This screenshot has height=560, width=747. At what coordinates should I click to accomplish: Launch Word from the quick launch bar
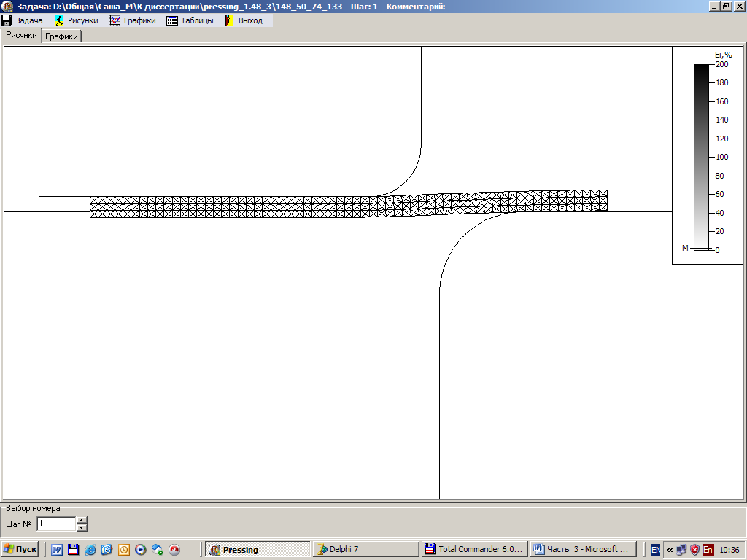[x=57, y=550]
